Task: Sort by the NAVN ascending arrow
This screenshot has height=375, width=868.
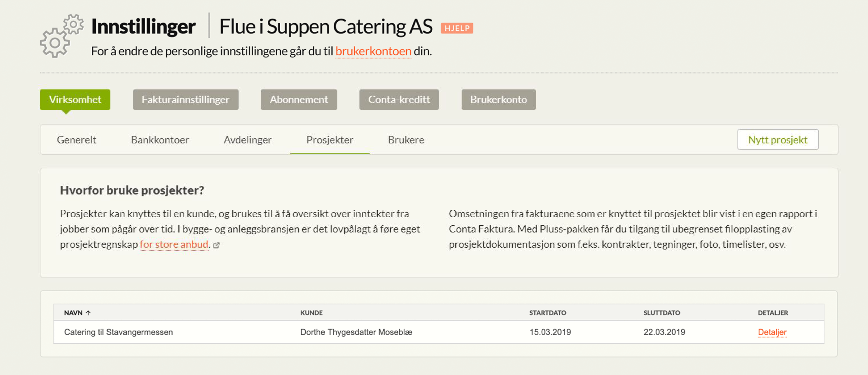Action: click(88, 313)
